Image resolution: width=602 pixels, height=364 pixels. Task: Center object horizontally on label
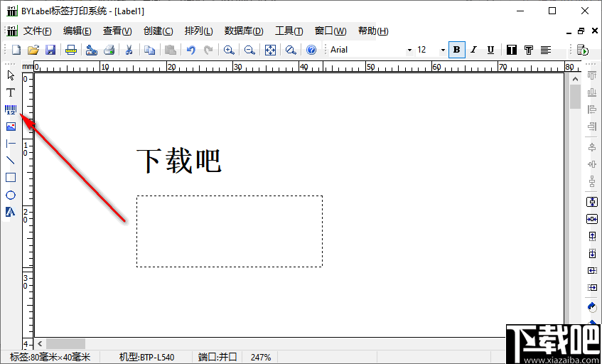tap(592, 219)
